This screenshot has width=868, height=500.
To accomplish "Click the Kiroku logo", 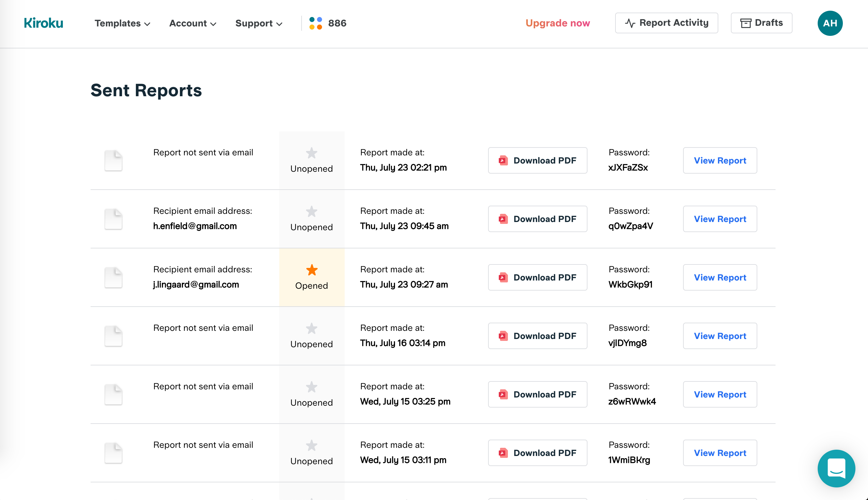I will tap(44, 23).
